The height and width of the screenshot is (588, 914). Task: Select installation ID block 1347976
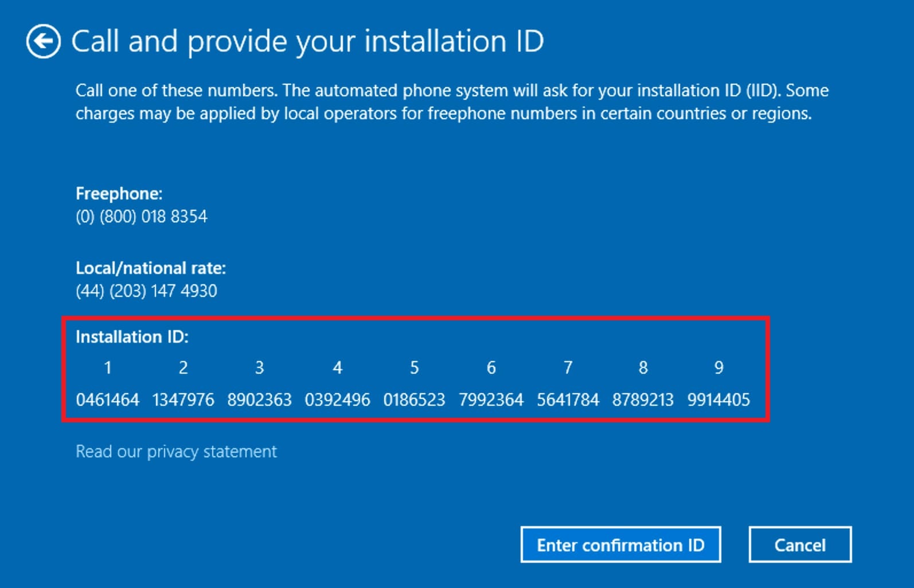pos(183,399)
